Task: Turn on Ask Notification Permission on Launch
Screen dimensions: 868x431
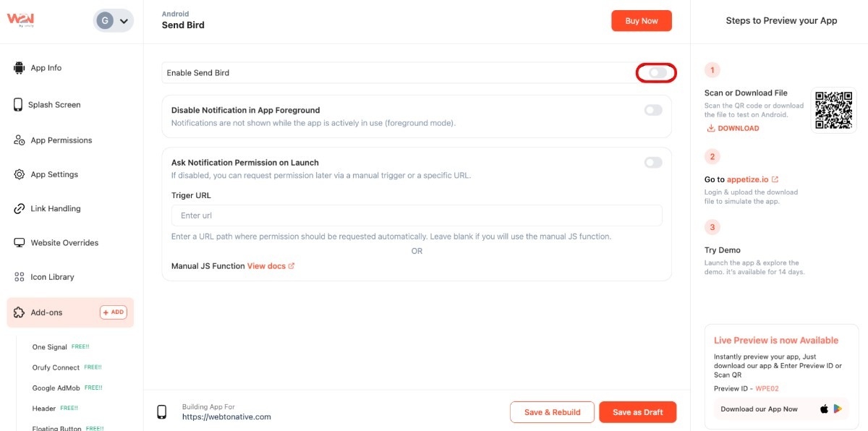Action: point(653,163)
